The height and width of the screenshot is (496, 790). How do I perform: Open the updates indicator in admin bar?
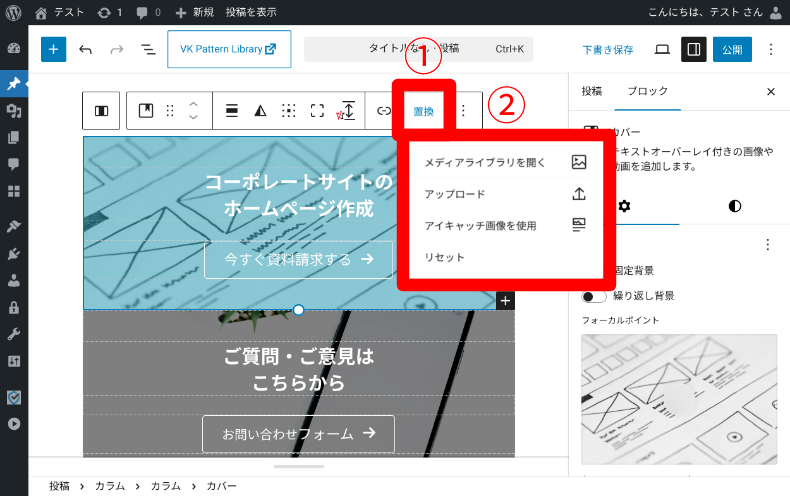point(110,12)
